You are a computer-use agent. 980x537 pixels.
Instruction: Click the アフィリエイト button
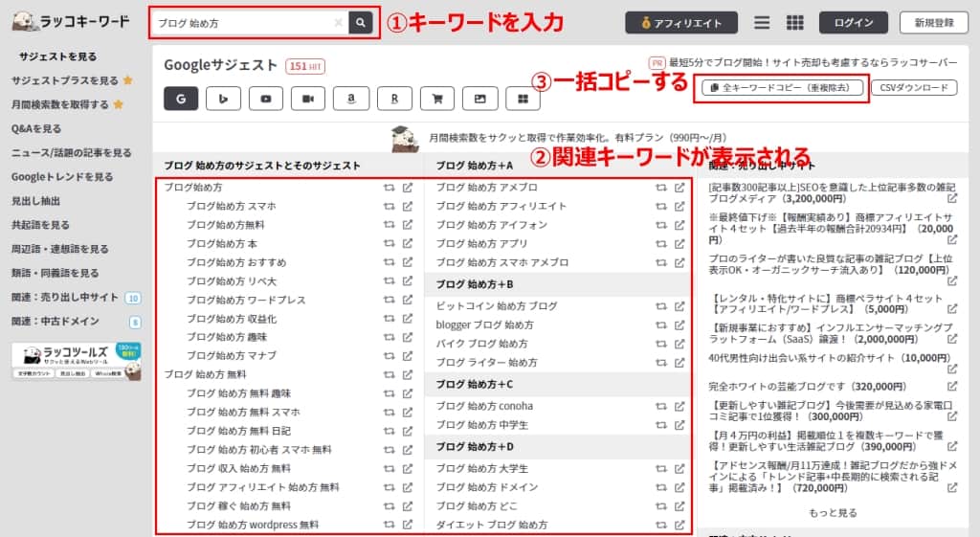[681, 23]
